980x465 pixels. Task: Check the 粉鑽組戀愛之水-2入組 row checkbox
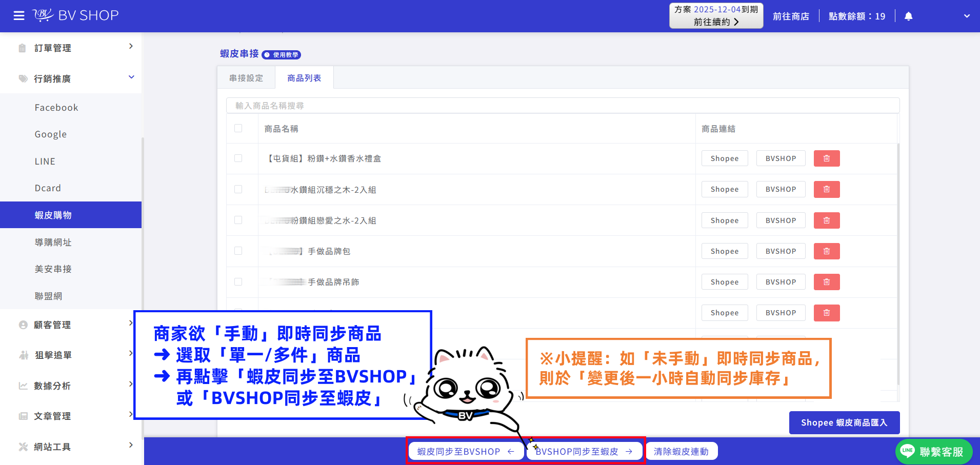(238, 220)
